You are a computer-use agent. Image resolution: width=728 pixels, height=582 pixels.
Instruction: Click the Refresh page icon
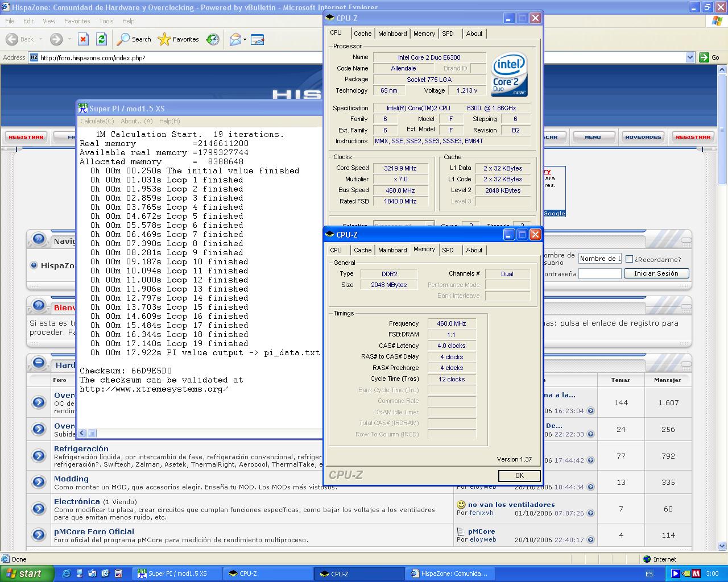point(101,39)
